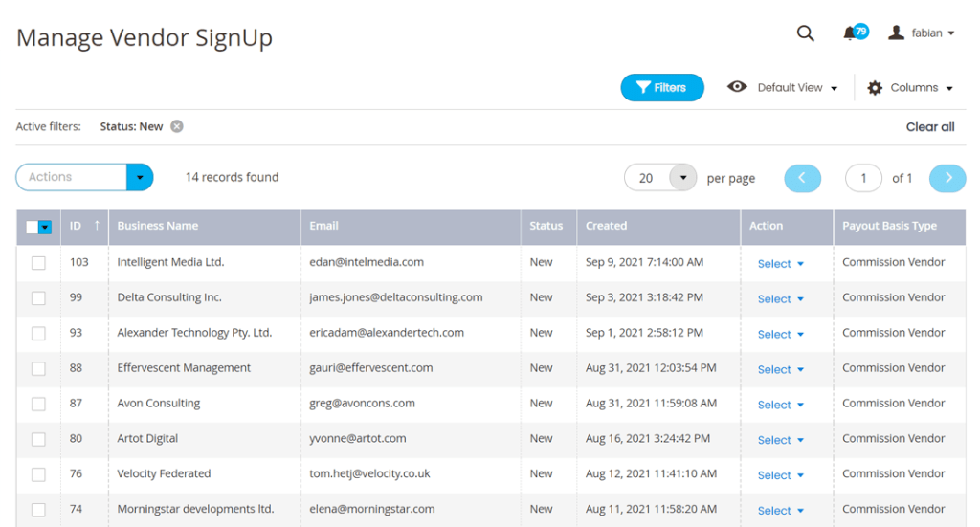Click the eye icon beside Default View
This screenshot has height=527, width=980.
pos(737,87)
